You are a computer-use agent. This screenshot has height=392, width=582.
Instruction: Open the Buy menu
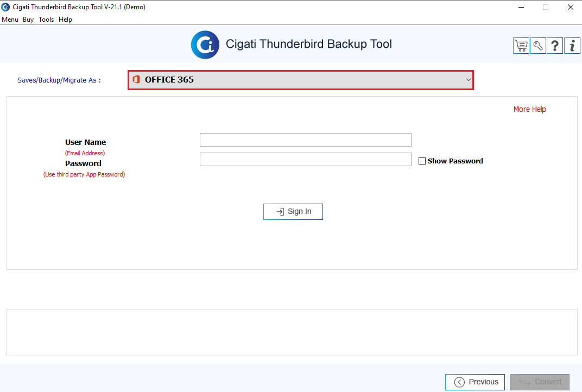pos(28,20)
